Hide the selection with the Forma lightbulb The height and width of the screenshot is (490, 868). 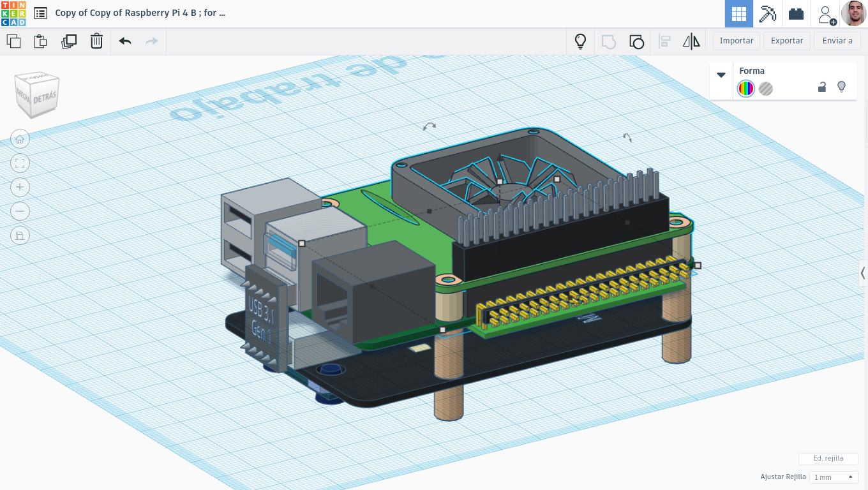click(841, 87)
